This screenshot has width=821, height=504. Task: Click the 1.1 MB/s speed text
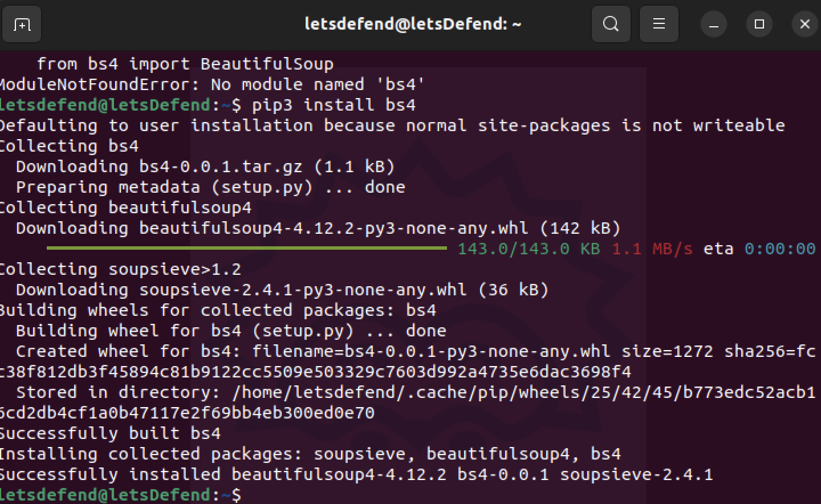tap(652, 249)
